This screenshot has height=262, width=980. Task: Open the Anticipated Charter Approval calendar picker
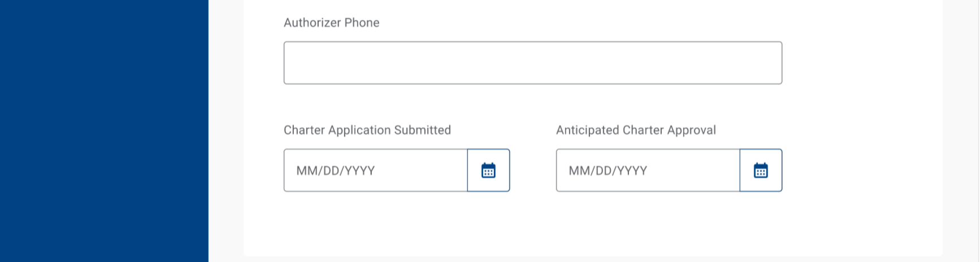[761, 171]
